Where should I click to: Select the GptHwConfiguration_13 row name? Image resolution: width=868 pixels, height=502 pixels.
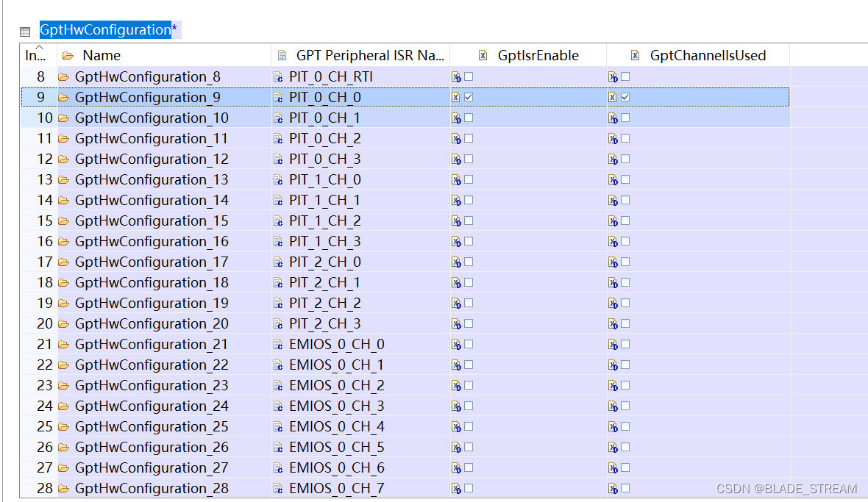pos(152,179)
